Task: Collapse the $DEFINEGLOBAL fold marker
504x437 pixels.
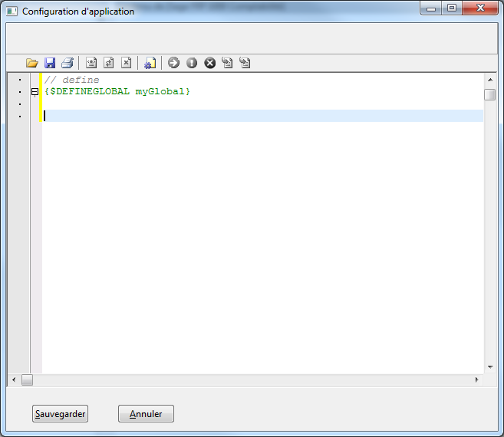Action: click(35, 92)
